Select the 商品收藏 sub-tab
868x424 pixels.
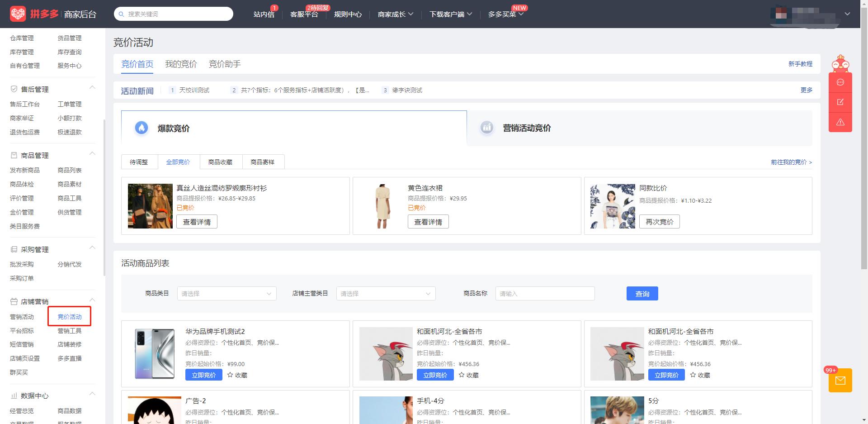click(x=221, y=162)
